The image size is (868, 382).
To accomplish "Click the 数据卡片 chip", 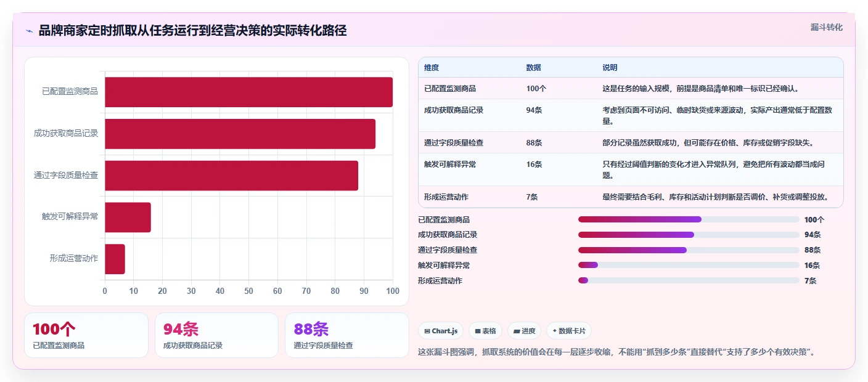I will pyautogui.click(x=568, y=331).
